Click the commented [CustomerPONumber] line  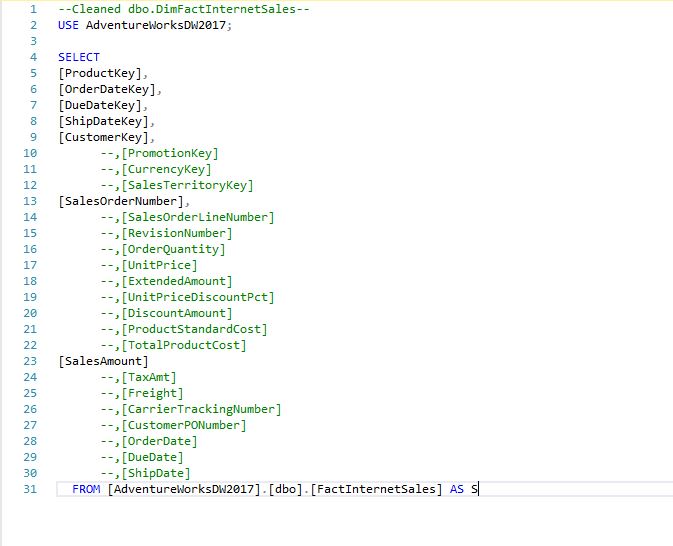[173, 425]
